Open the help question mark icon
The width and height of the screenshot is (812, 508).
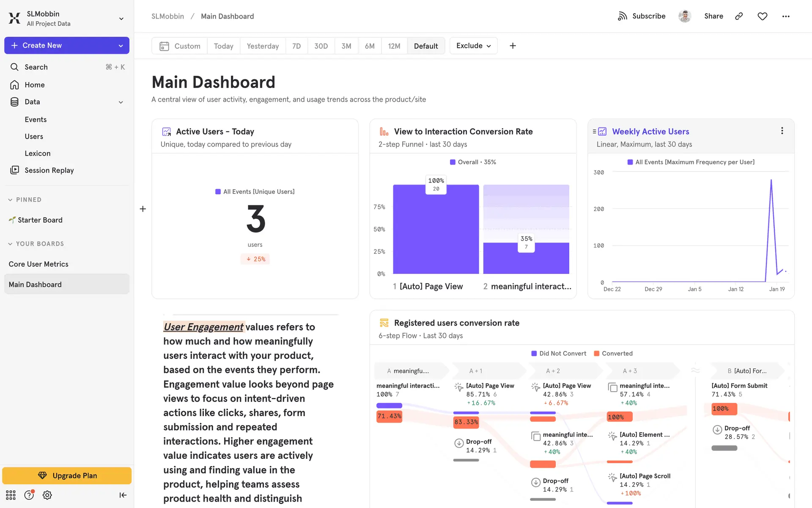pos(29,495)
